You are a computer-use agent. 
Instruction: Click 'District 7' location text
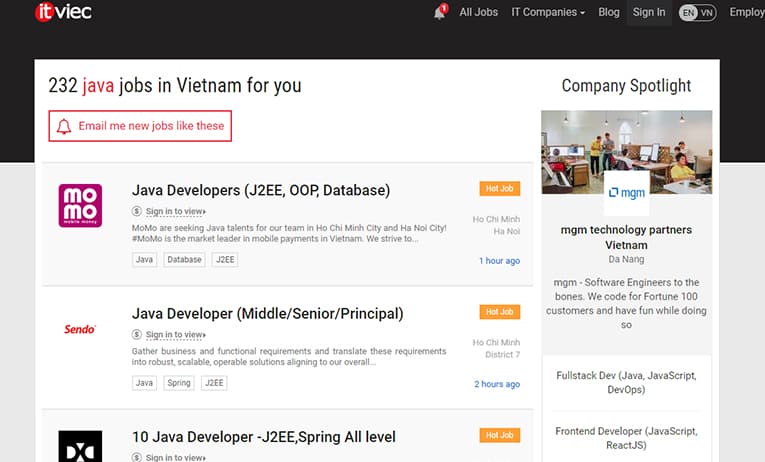(x=503, y=355)
